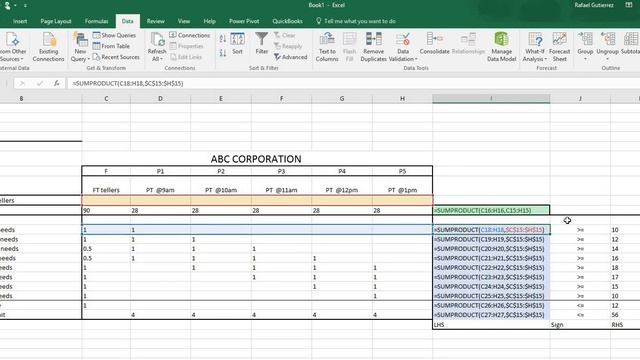Click the LHS label cell
The width and height of the screenshot is (640, 360).
pos(491,325)
